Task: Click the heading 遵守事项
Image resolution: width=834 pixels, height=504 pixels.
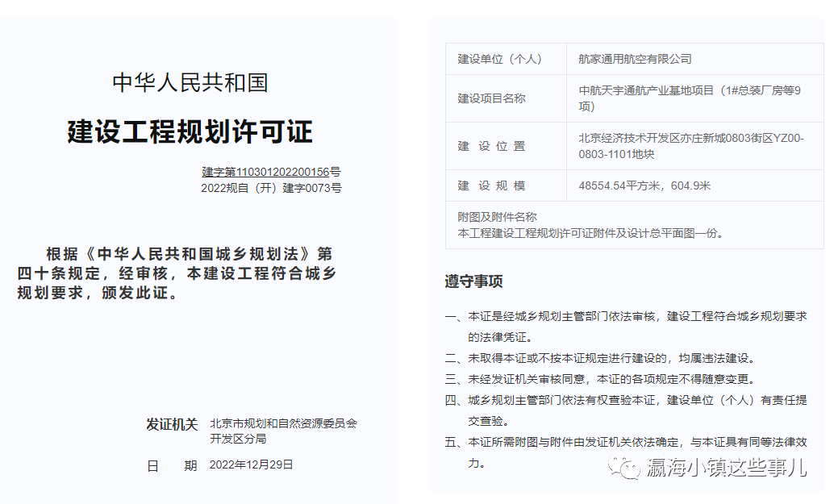Action: pyautogui.click(x=474, y=281)
